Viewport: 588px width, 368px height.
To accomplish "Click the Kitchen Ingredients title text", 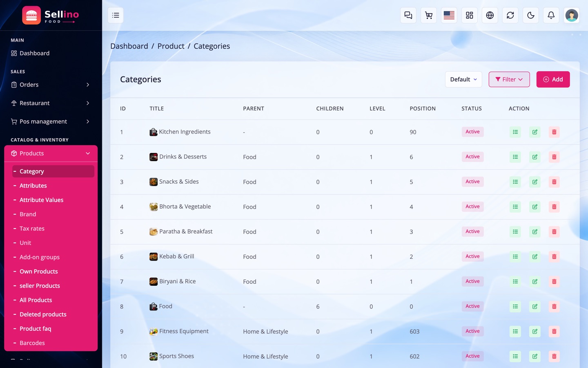I will tap(185, 132).
